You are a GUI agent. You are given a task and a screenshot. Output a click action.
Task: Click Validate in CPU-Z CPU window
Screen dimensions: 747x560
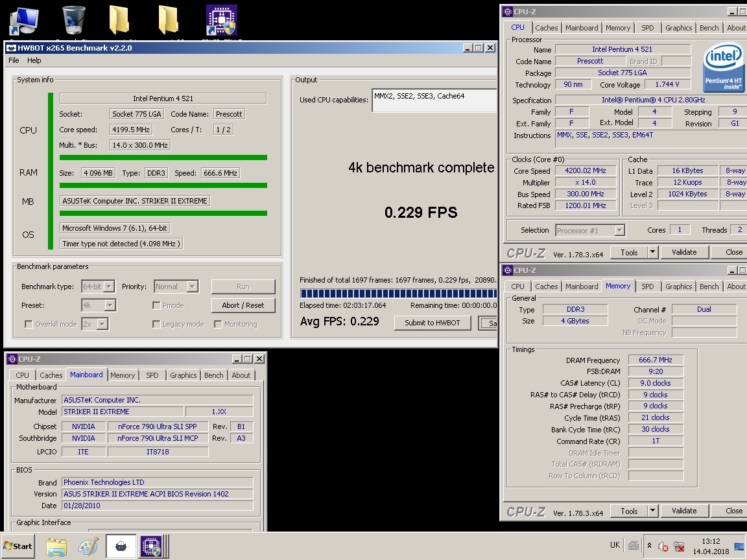684,252
